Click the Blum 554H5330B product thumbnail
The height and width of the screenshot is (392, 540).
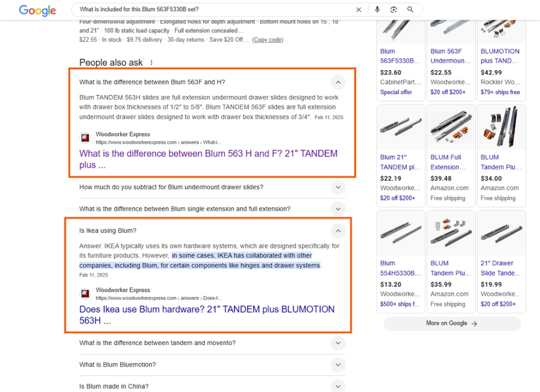click(401, 233)
